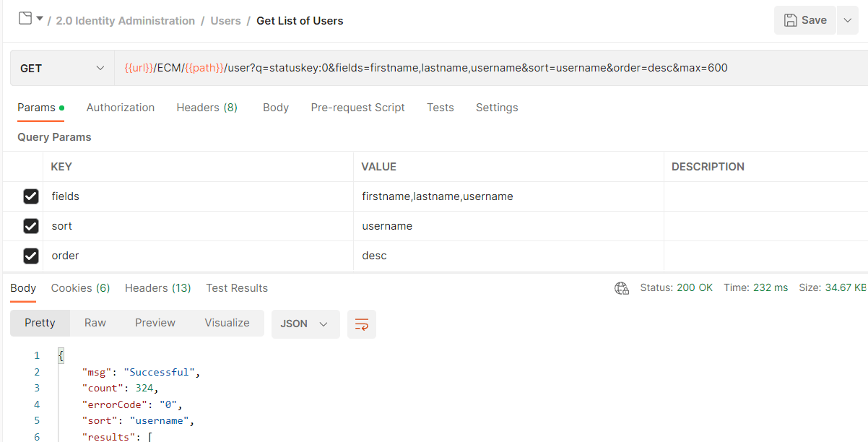Uncheck the fields query parameter
The width and height of the screenshot is (868, 442).
[30, 196]
